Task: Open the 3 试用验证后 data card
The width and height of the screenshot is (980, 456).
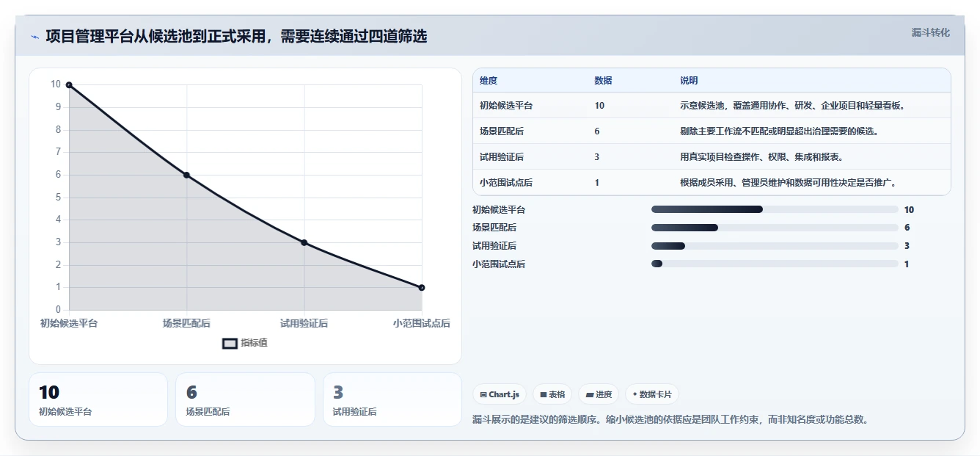Action: point(392,399)
